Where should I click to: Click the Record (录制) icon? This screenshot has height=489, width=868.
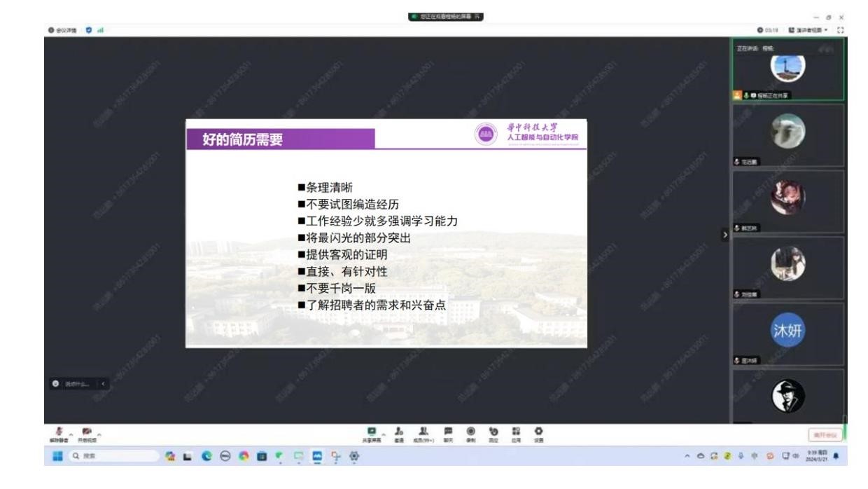[x=470, y=431]
